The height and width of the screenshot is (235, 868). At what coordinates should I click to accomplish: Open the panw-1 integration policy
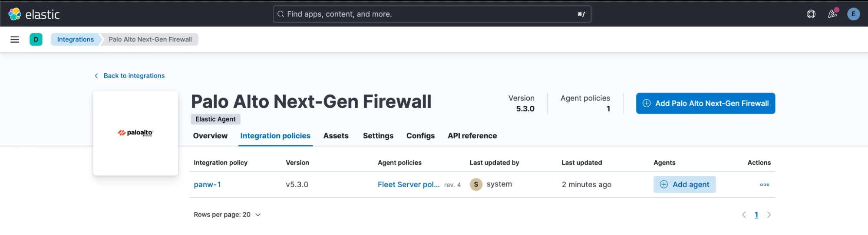207,185
